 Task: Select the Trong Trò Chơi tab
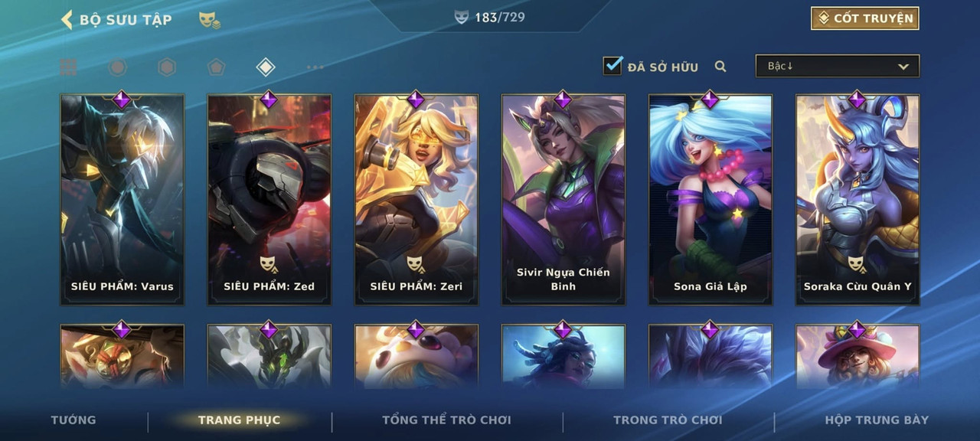click(668, 420)
